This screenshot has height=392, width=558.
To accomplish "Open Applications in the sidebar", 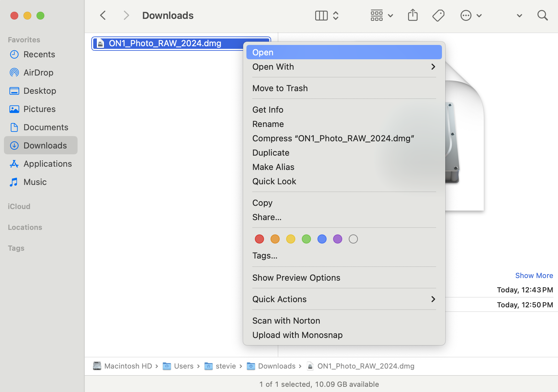I will [41, 164].
